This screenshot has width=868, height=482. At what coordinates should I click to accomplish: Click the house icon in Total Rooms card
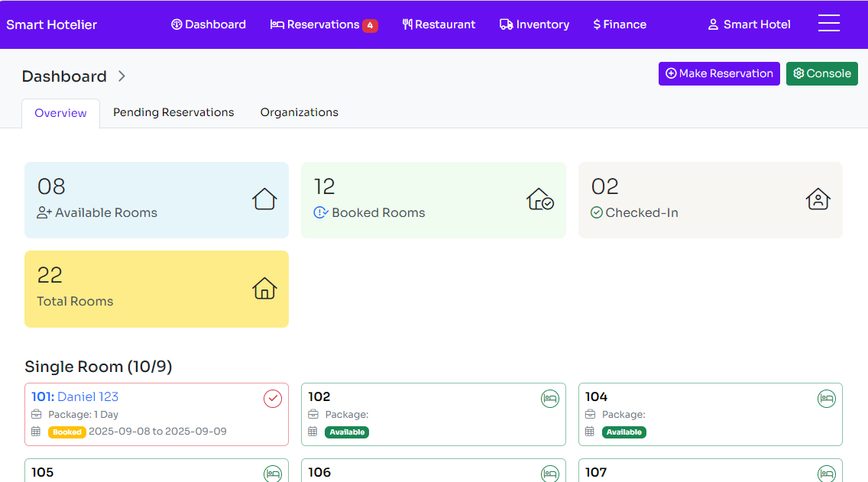tap(264, 288)
